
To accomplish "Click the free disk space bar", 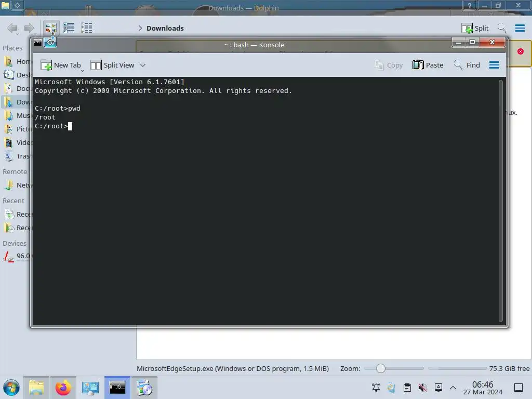I will pos(457,368).
